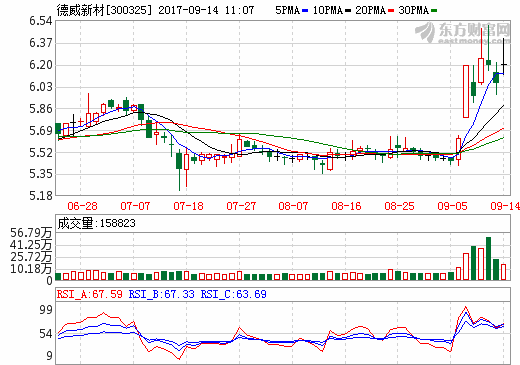The image size is (520, 365).
Task: Click the 20PMA legend label
Action: point(370,10)
